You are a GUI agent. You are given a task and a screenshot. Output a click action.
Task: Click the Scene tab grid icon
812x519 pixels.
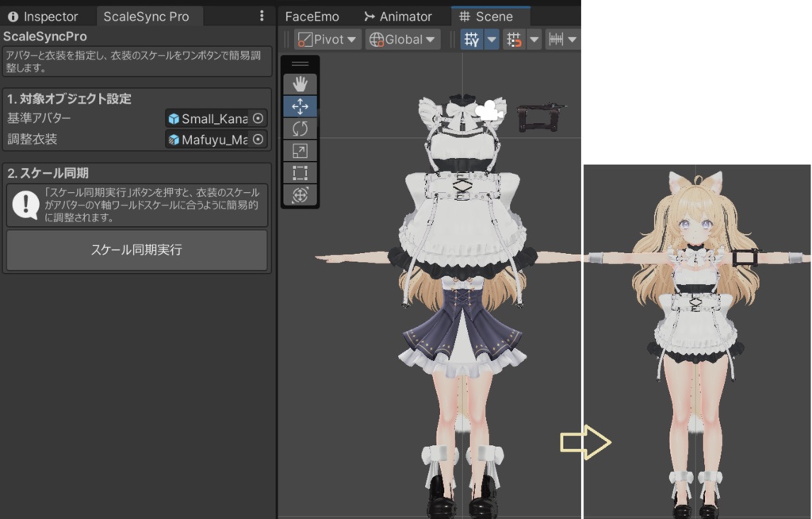coord(465,17)
